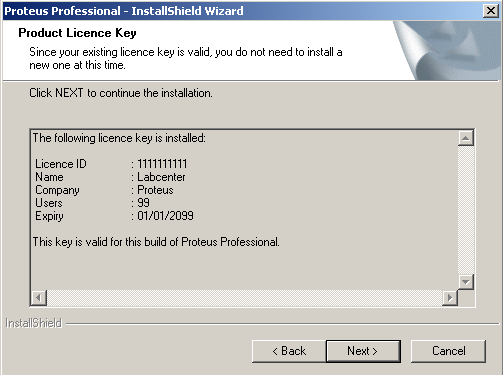Click the Licence ID label
Image resolution: width=503 pixels, height=375 pixels.
pos(61,164)
